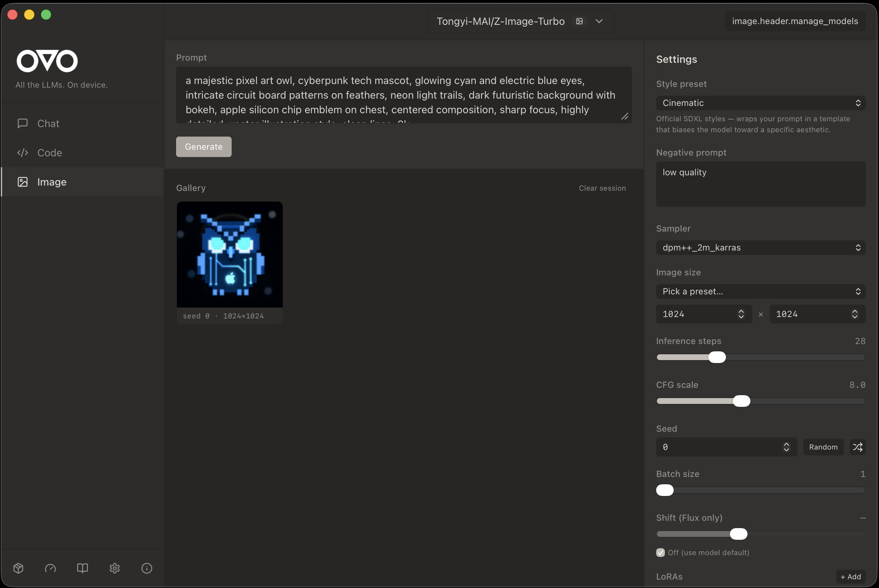The image size is (879, 588).
Task: Click the info icon in the bottom bar
Action: (x=147, y=569)
